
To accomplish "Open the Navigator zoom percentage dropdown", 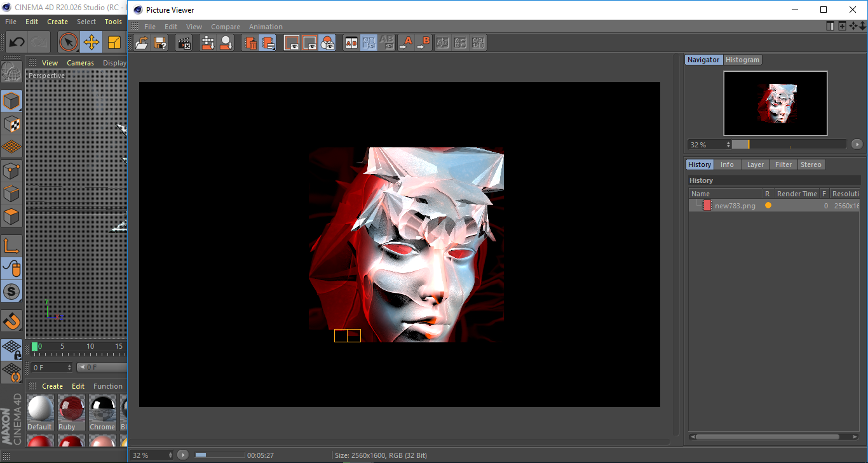I will pyautogui.click(x=728, y=144).
